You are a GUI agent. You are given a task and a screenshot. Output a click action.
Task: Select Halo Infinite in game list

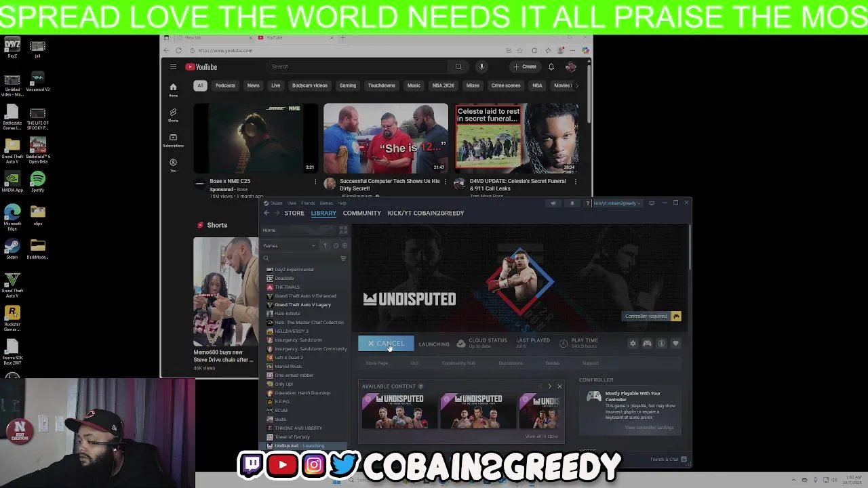pyautogui.click(x=287, y=314)
